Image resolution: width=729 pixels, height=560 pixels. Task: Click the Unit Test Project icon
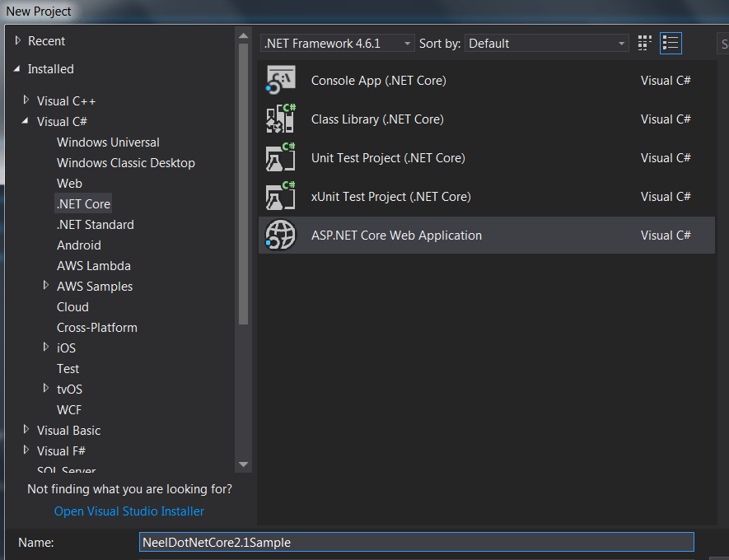click(280, 158)
